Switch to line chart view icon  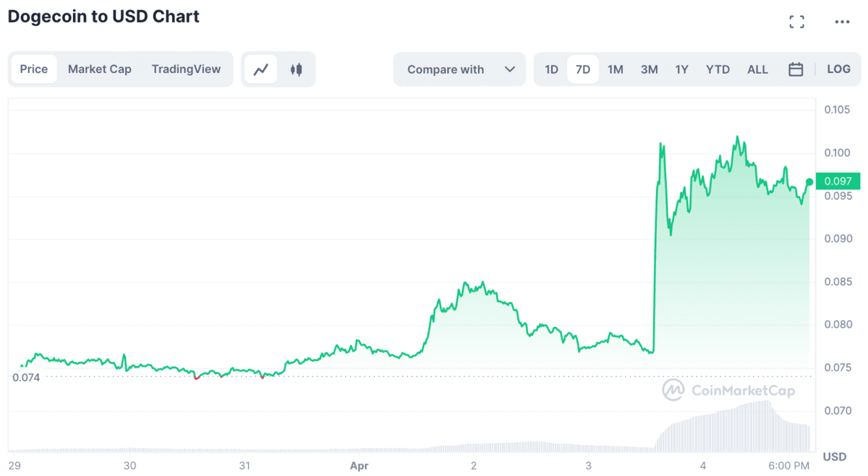click(x=260, y=69)
